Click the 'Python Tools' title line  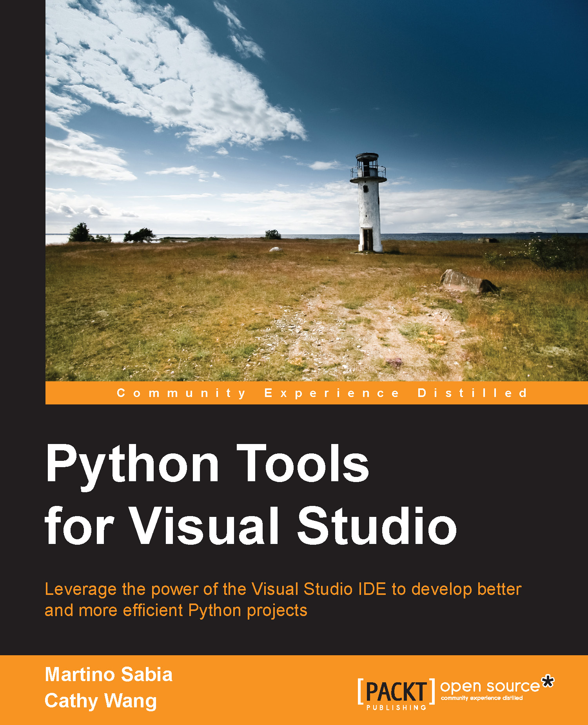pos(207,465)
